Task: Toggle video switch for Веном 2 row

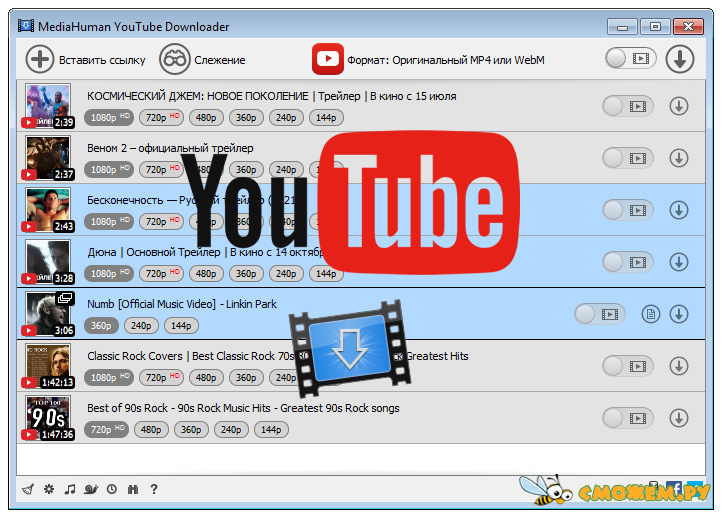Action: 628,158
